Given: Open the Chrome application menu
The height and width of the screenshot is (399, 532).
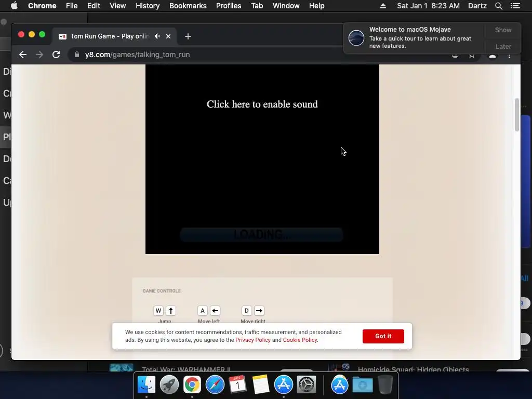Looking at the screenshot, I should pyautogui.click(x=42, y=6).
